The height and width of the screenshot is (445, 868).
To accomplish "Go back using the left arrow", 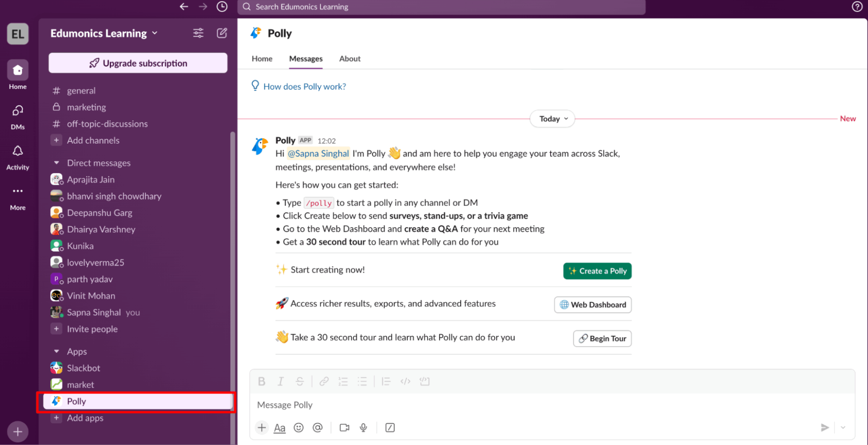I will [184, 6].
